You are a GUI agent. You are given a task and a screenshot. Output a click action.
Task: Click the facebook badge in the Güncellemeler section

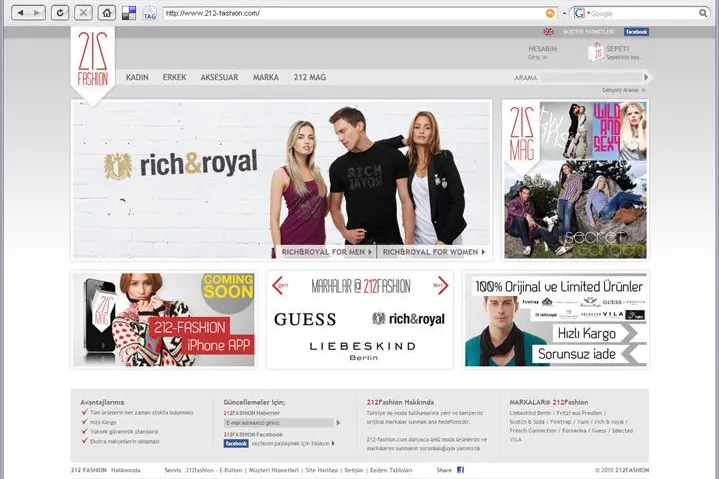(236, 443)
